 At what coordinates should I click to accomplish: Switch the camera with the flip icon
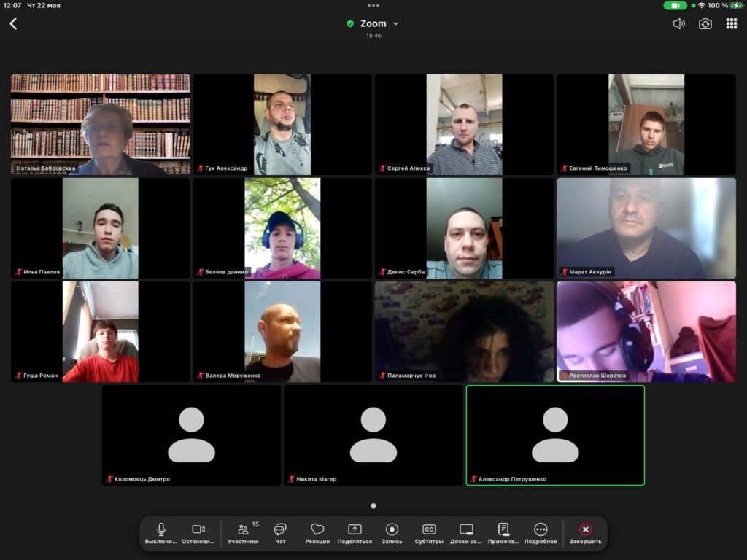pyautogui.click(x=705, y=23)
